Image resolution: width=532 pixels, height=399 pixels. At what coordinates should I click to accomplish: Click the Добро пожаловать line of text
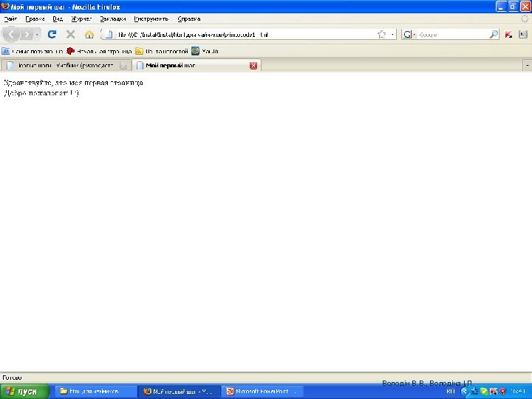(41, 93)
